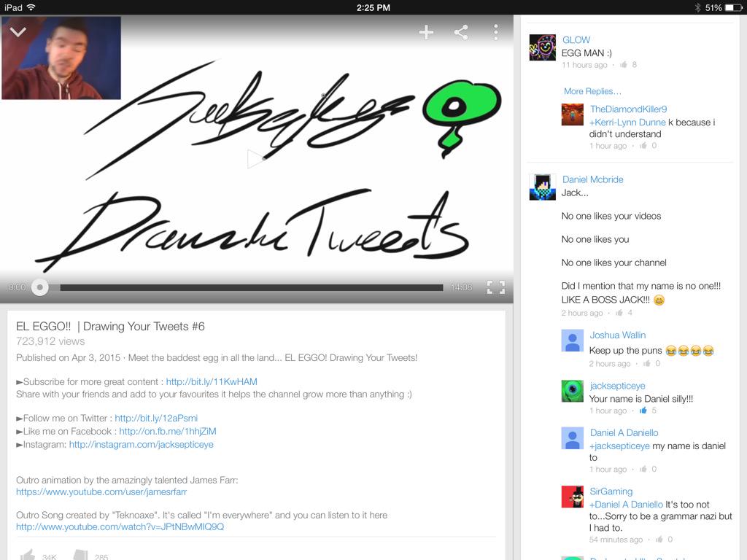Open Daniel A Daniello channel name

tap(624, 433)
